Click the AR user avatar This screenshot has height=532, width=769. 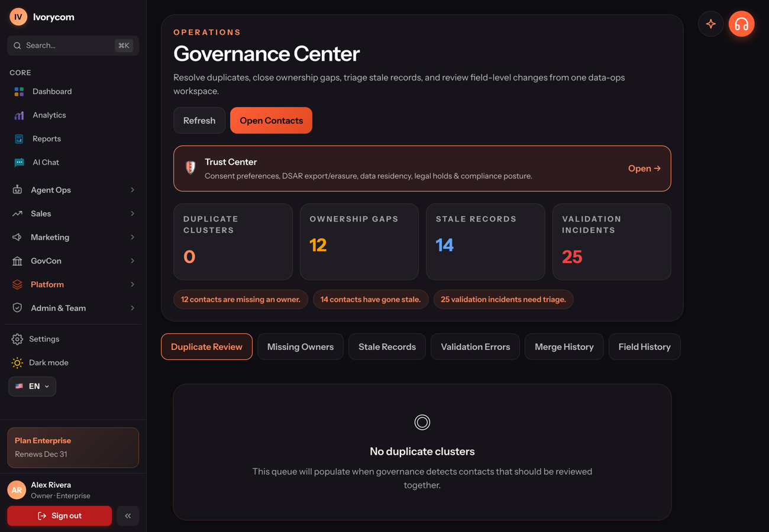tap(17, 490)
